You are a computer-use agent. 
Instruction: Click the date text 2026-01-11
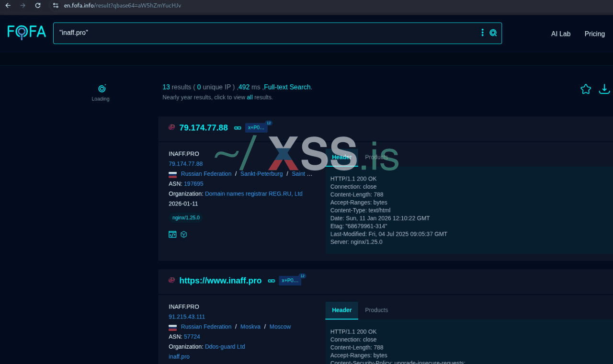coord(183,204)
